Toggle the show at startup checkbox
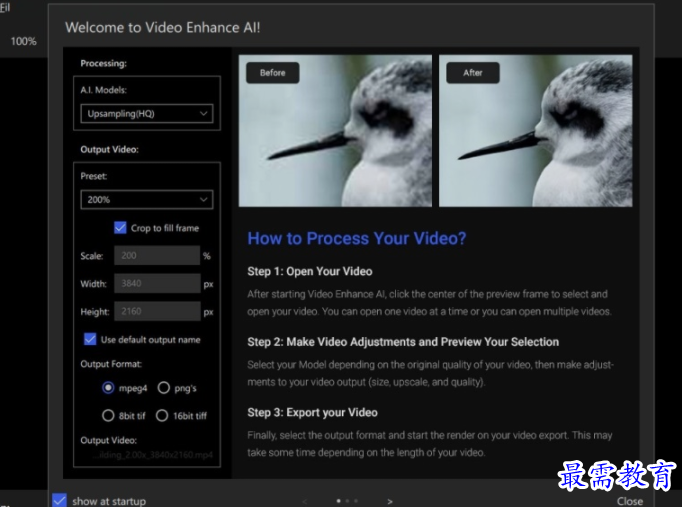 click(60, 500)
